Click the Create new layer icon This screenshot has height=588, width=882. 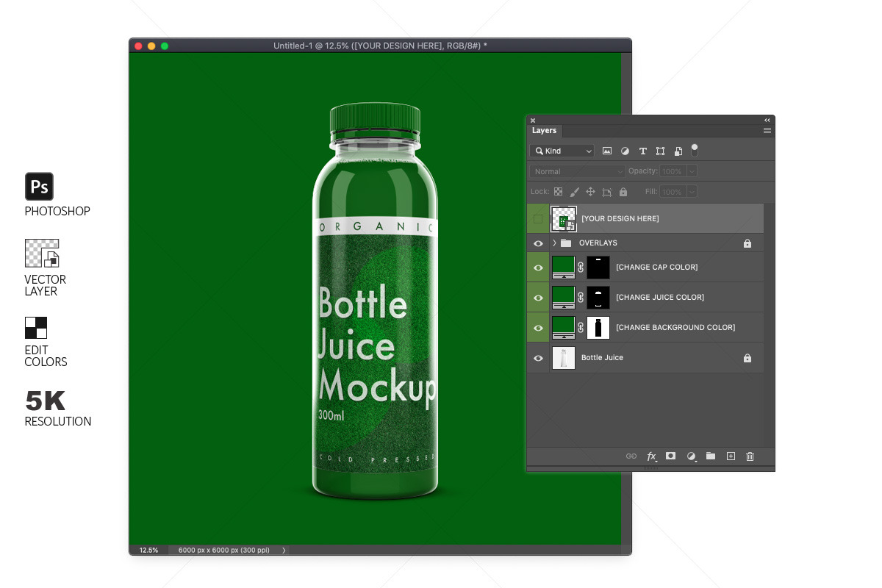pos(731,456)
